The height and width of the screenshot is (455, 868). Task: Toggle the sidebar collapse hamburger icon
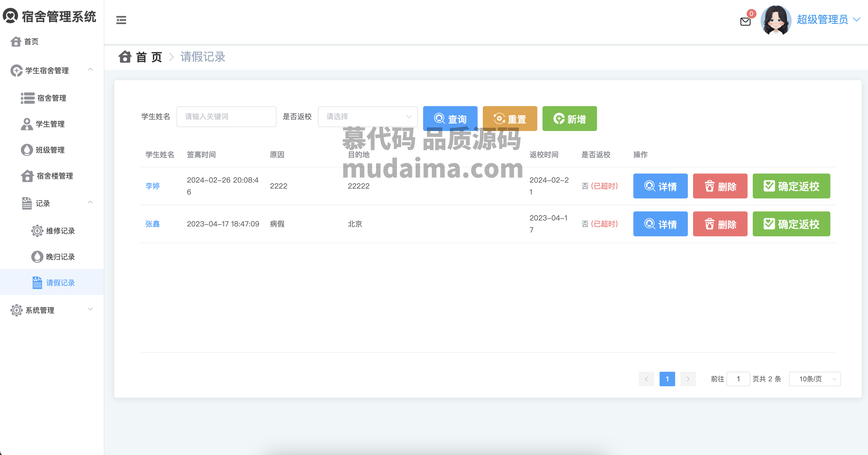121,20
